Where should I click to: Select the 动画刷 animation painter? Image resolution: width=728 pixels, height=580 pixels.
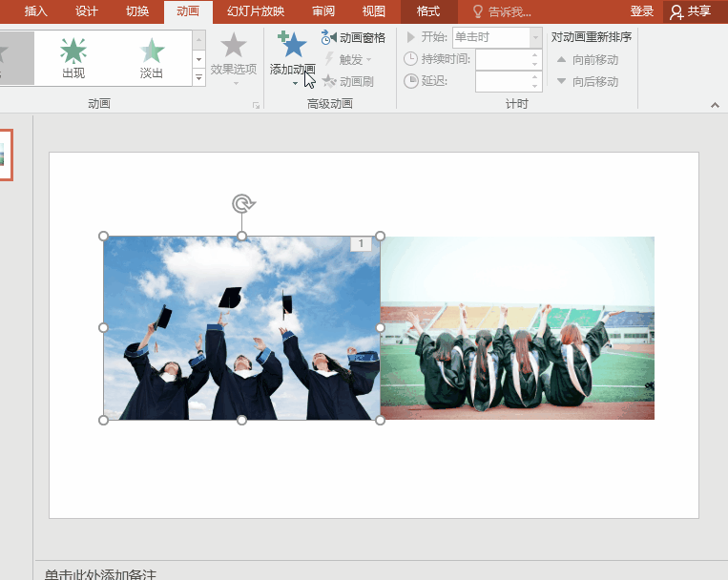347,82
